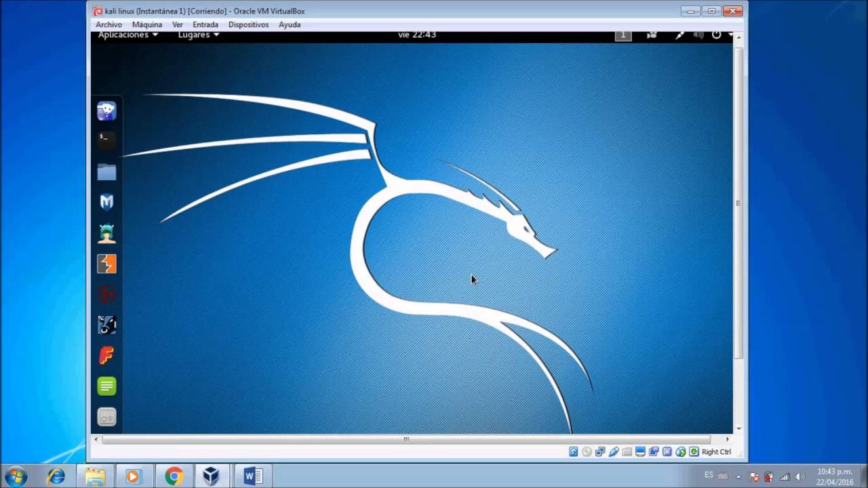Click the right arrow of horizontal scrollbar
This screenshot has height=488, width=868.
pos(728,439)
